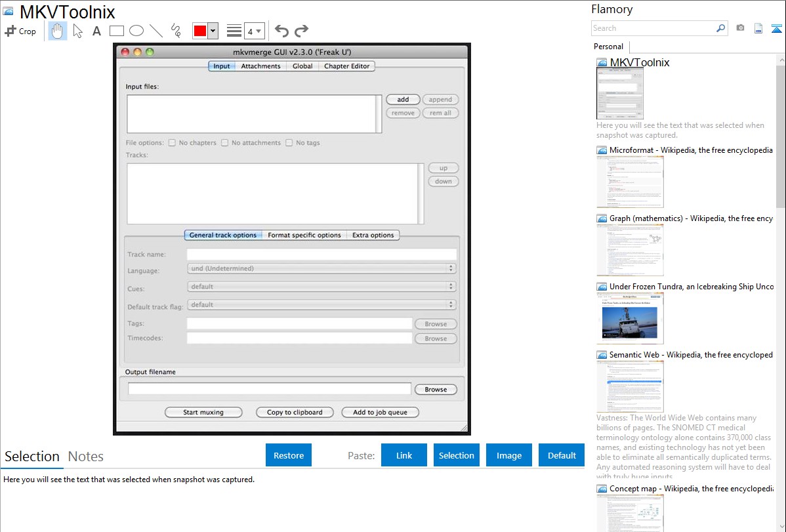Select the freehand squiggle drawing tool
Viewport: 786px width, 532px height.
(x=176, y=31)
